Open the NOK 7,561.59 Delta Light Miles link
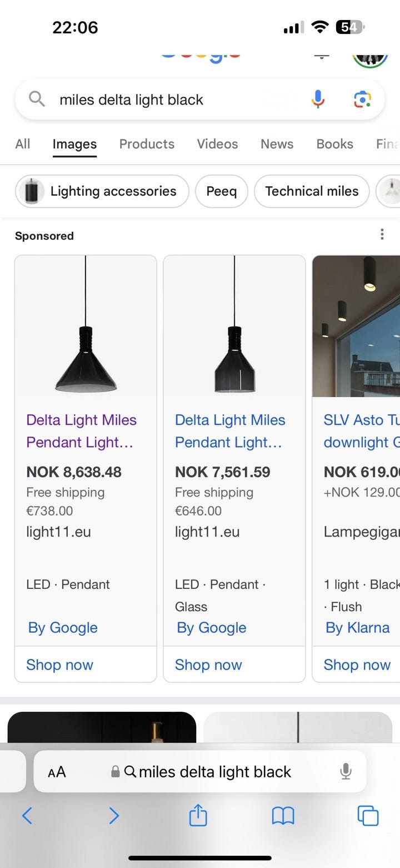The image size is (400, 868). point(230,431)
